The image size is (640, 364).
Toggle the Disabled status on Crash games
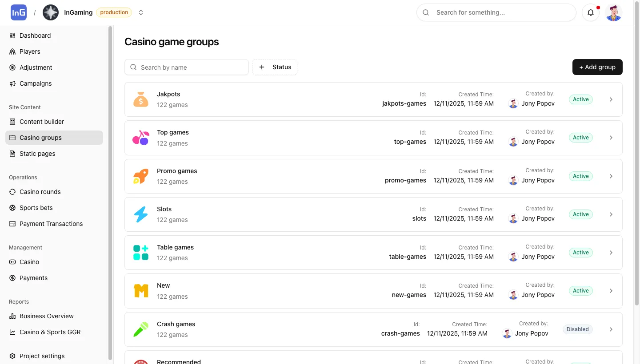point(577,329)
